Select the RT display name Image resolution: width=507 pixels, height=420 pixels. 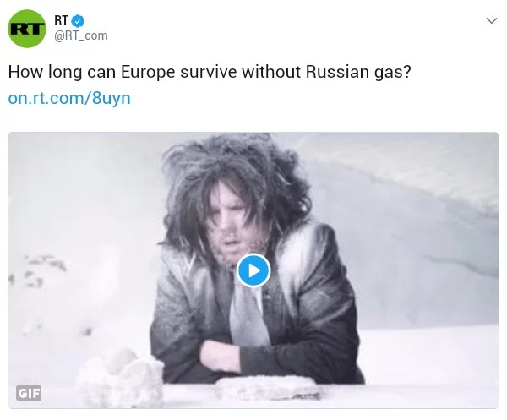pyautogui.click(x=61, y=20)
